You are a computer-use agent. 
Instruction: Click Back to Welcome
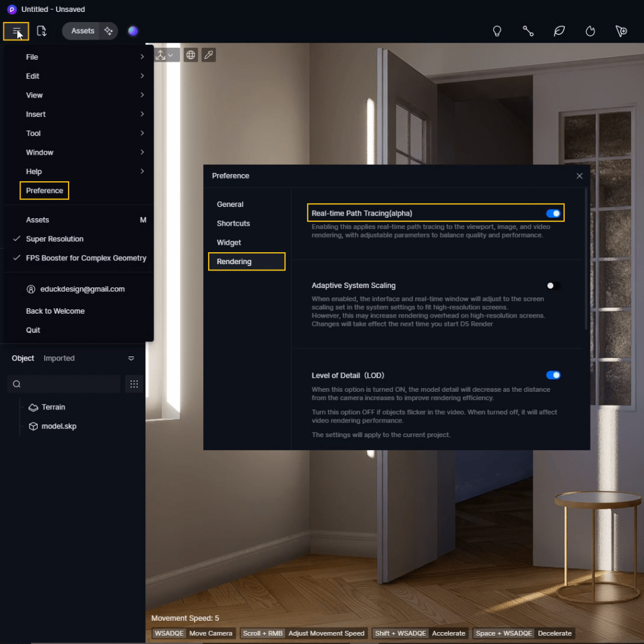coord(55,311)
